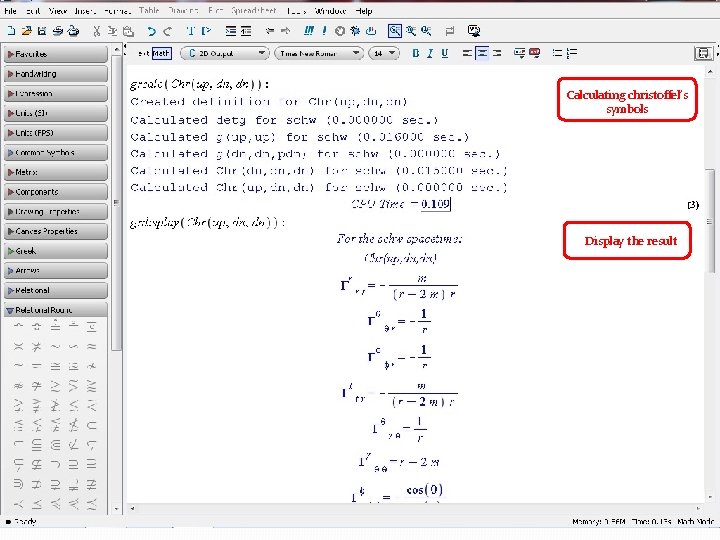Expand the Matrix palette
The image size is (720, 540).
tap(56, 172)
